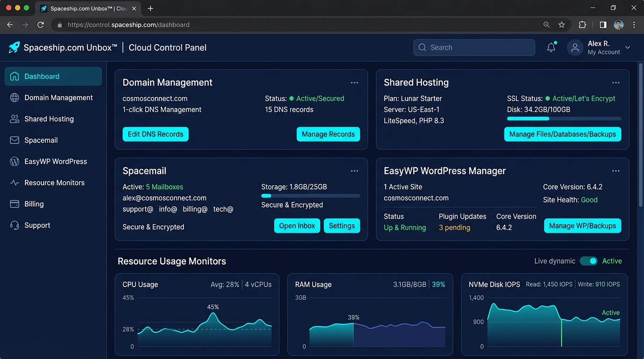
Task: Click the Support headset icon
Action: click(15, 225)
